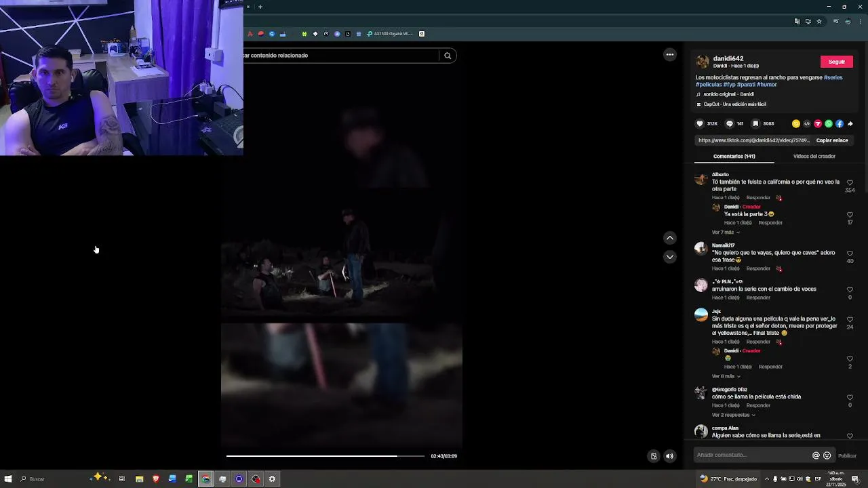Open more share options arrow

pyautogui.click(x=850, y=124)
